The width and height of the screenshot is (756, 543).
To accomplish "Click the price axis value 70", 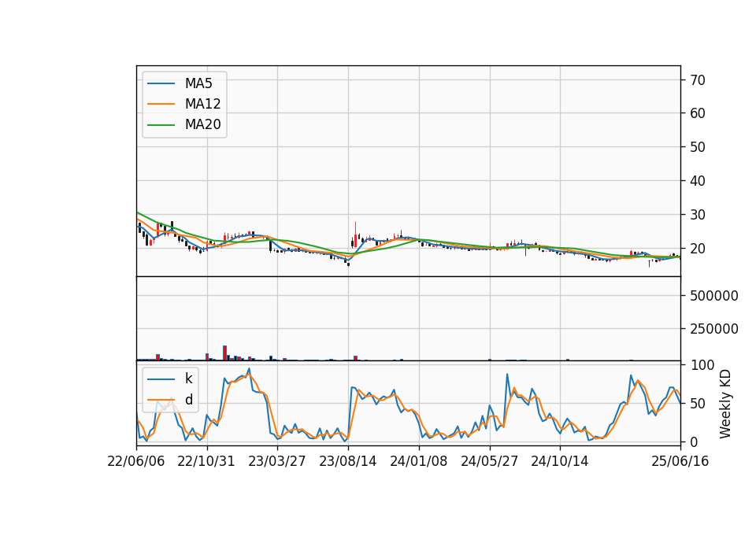I will pos(697,80).
